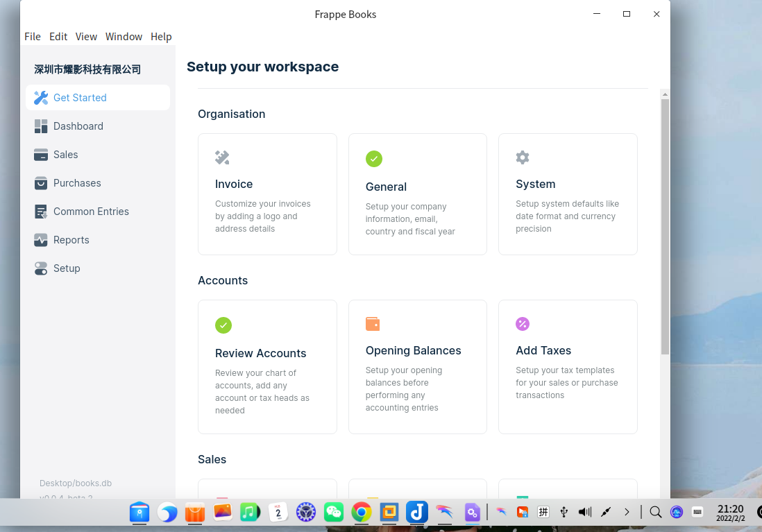Image resolution: width=762 pixels, height=532 pixels.
Task: Click the Opening Balances card title
Action: coord(413,351)
